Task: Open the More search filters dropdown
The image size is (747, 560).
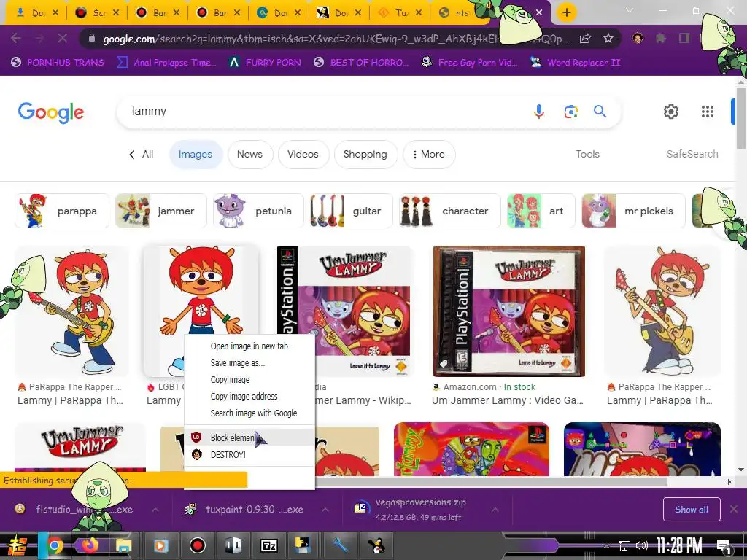Action: [x=429, y=155]
